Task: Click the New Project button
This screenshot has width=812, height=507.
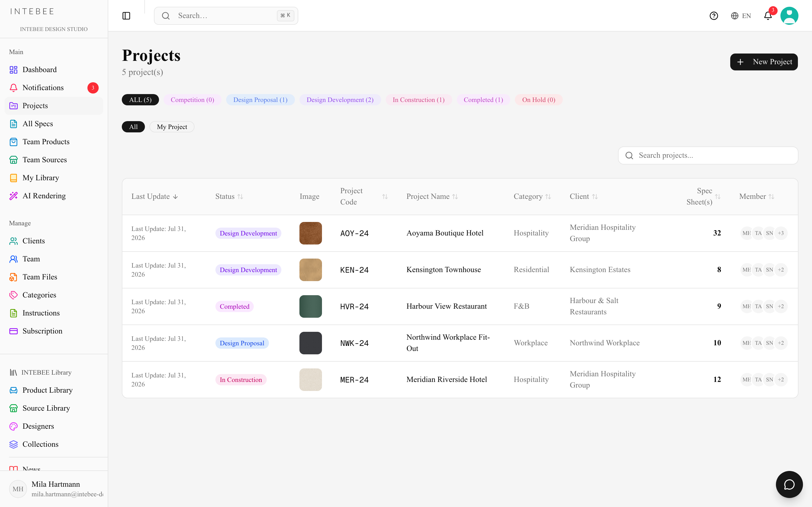Action: pos(764,62)
